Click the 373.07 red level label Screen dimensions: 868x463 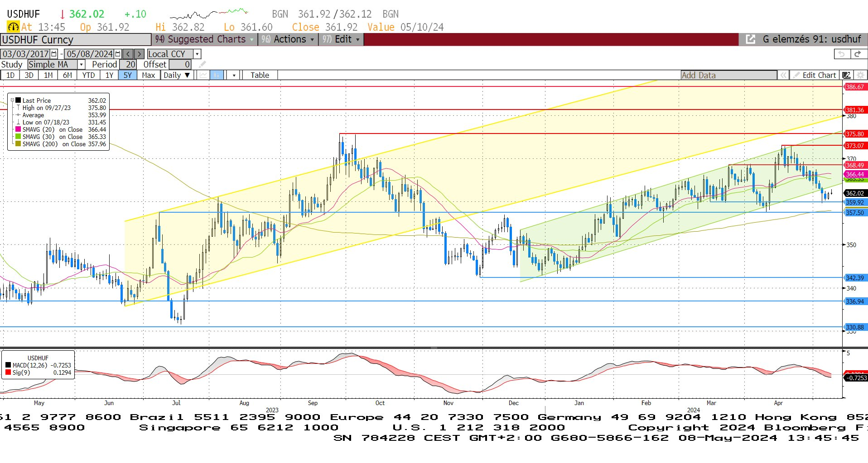pos(855,146)
